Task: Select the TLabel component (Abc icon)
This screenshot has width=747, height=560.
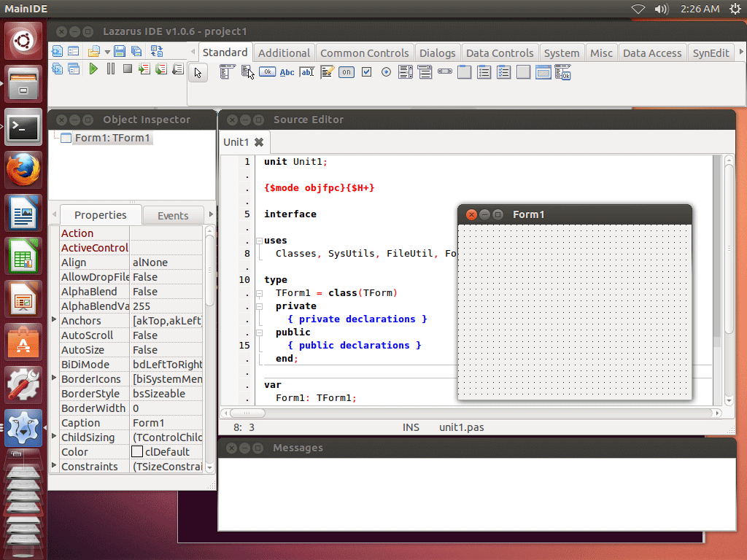Action: pyautogui.click(x=287, y=71)
